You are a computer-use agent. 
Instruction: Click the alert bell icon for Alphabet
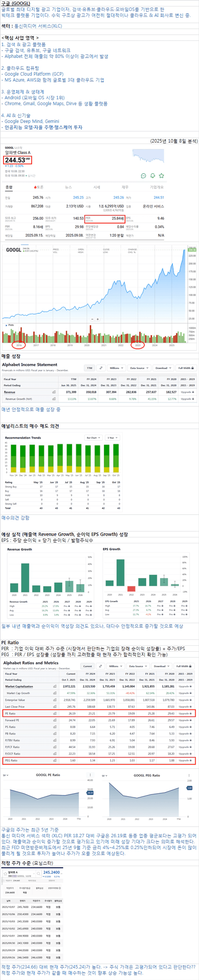(x=152, y=176)
